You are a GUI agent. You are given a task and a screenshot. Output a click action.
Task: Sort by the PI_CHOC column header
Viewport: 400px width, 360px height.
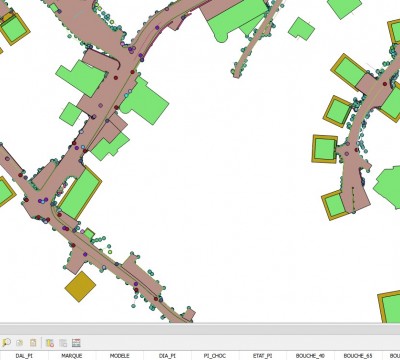[x=215, y=356]
